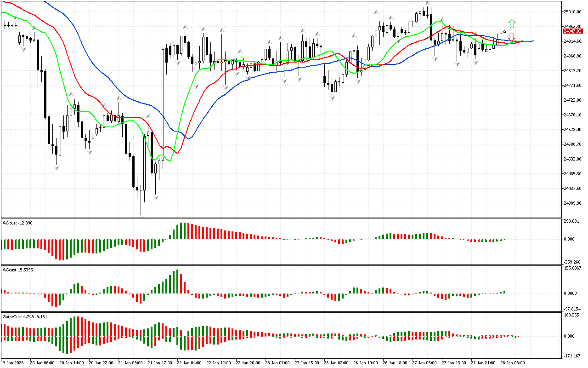
Task: Click the 24389.90 price axis label
Action: (572, 203)
